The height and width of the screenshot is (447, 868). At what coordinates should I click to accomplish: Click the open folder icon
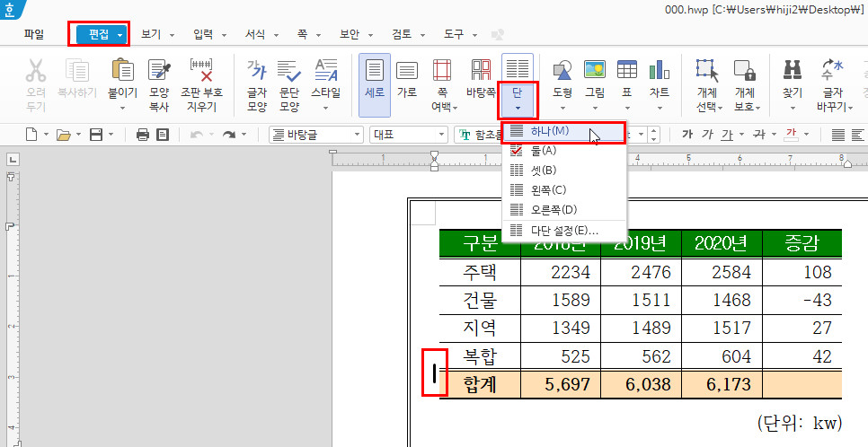point(64,135)
